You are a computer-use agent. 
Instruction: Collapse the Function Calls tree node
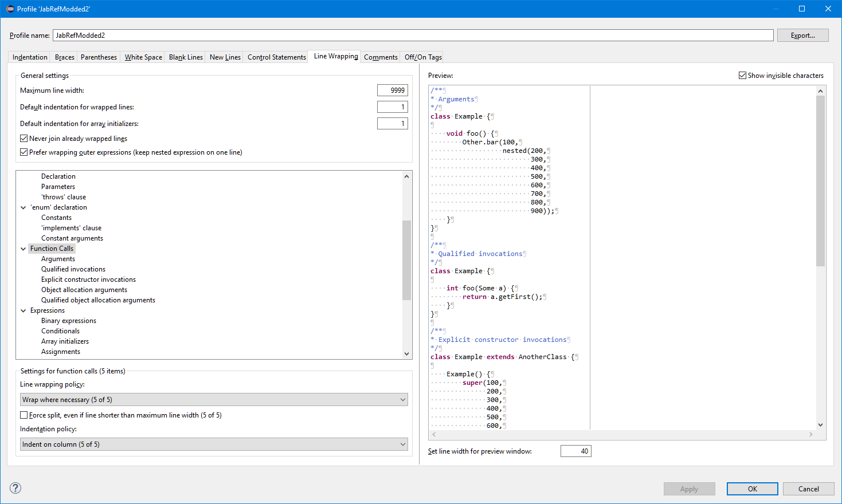[24, 249]
